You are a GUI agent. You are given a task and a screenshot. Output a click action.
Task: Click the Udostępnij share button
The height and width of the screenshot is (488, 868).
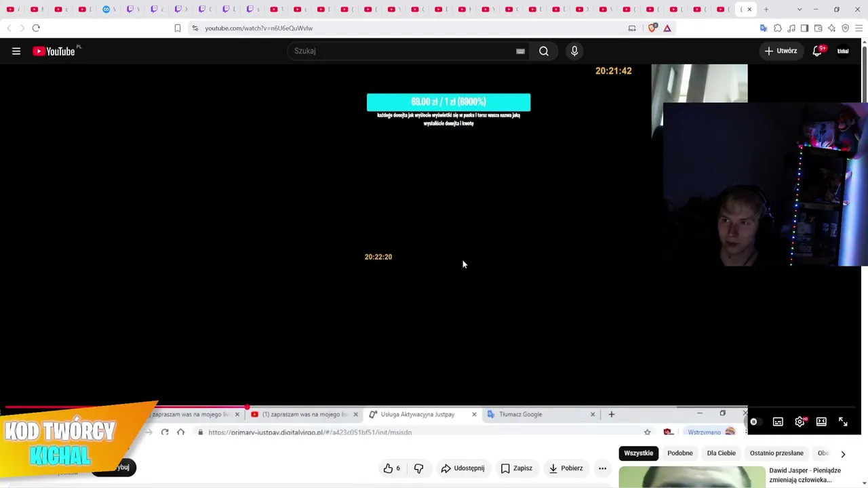coord(462,468)
